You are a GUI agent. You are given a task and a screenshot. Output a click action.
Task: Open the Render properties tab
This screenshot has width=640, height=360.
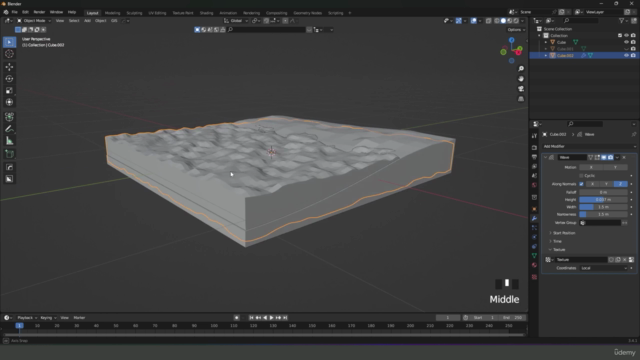pyautogui.click(x=534, y=147)
